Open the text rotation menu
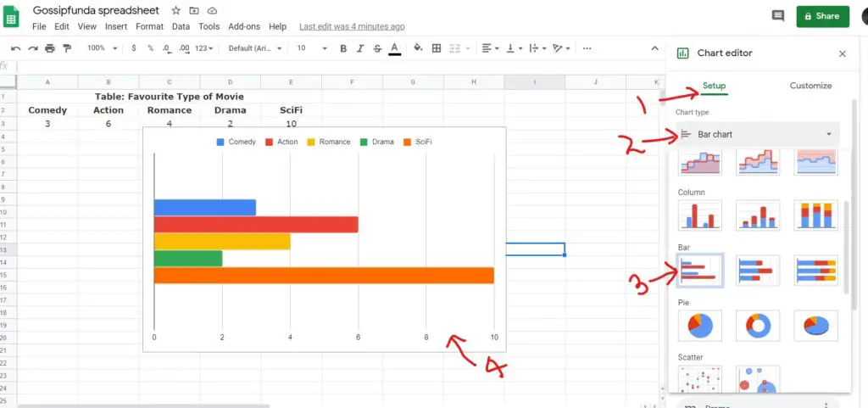 click(561, 48)
